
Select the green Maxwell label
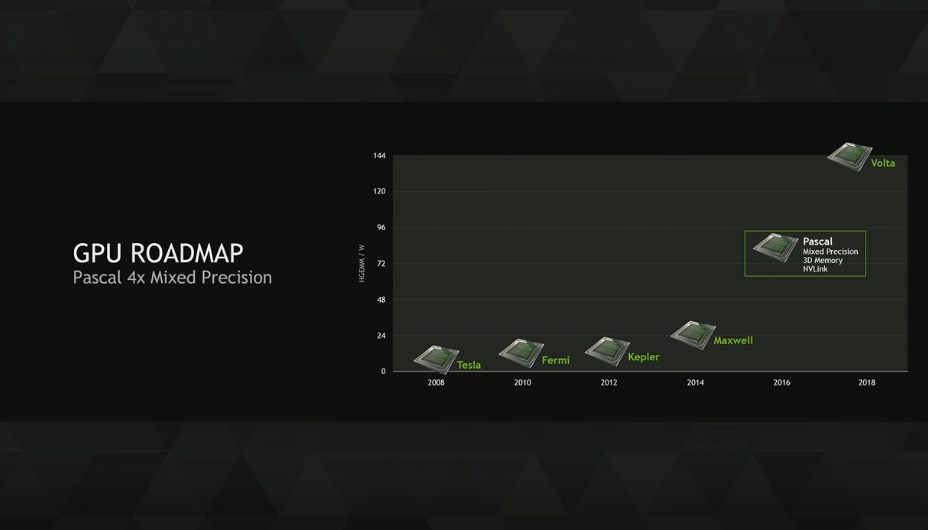(733, 341)
